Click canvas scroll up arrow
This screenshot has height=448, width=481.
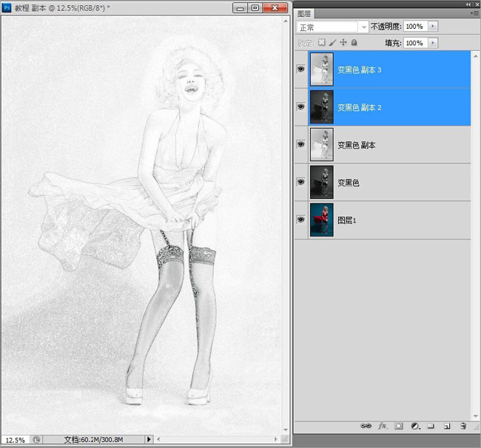pos(286,21)
